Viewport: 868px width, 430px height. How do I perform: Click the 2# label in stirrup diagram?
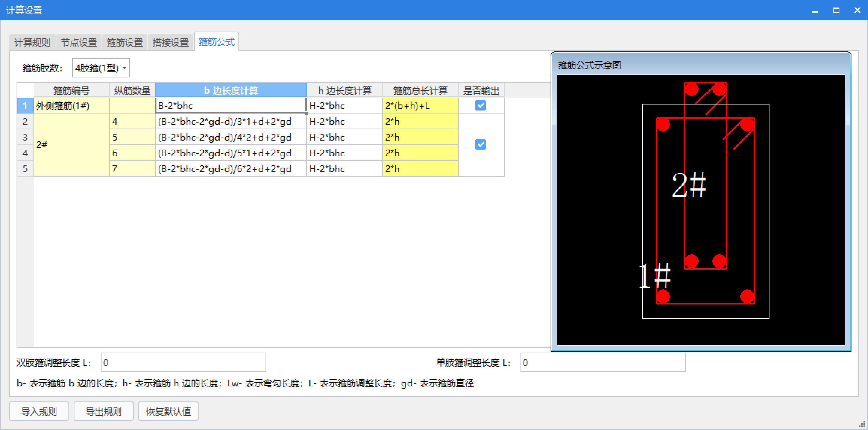(x=689, y=185)
